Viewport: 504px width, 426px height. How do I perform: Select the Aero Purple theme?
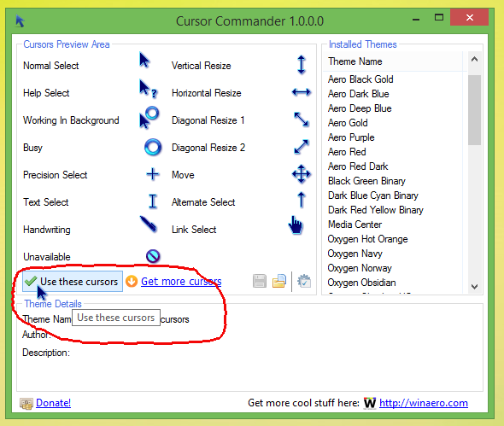pyautogui.click(x=351, y=137)
